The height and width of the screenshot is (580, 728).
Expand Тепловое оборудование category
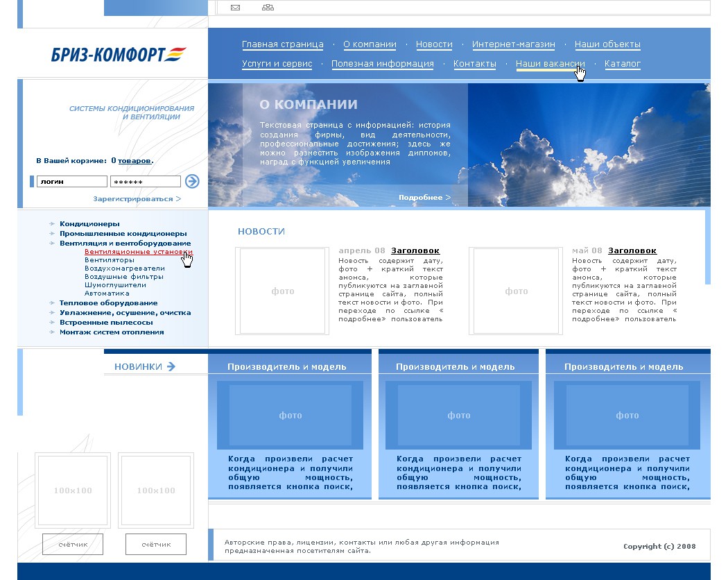click(109, 303)
